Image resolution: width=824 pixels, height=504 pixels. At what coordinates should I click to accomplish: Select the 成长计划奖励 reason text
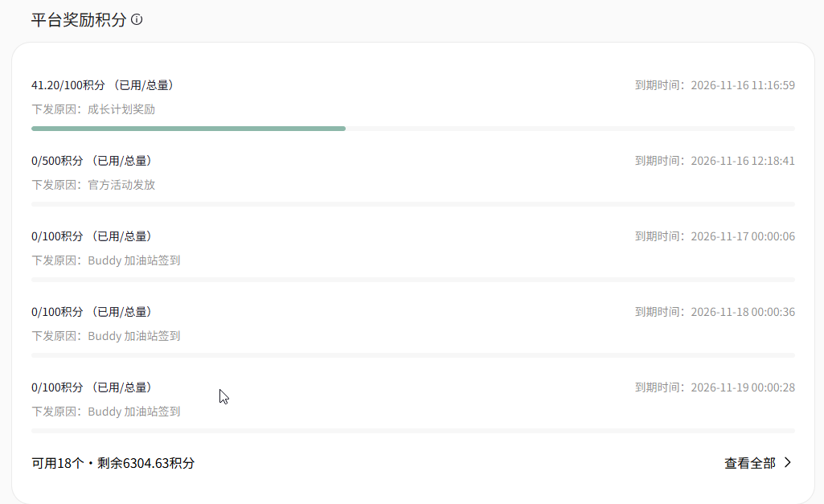pos(121,109)
